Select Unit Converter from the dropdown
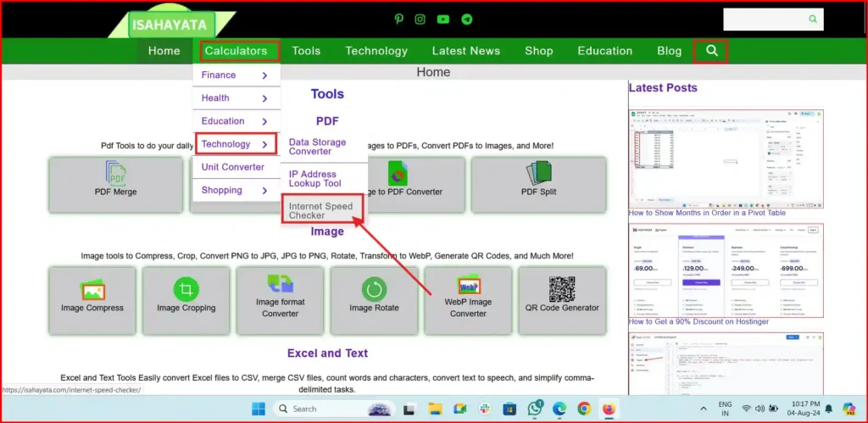This screenshot has width=868, height=423. coord(233,167)
